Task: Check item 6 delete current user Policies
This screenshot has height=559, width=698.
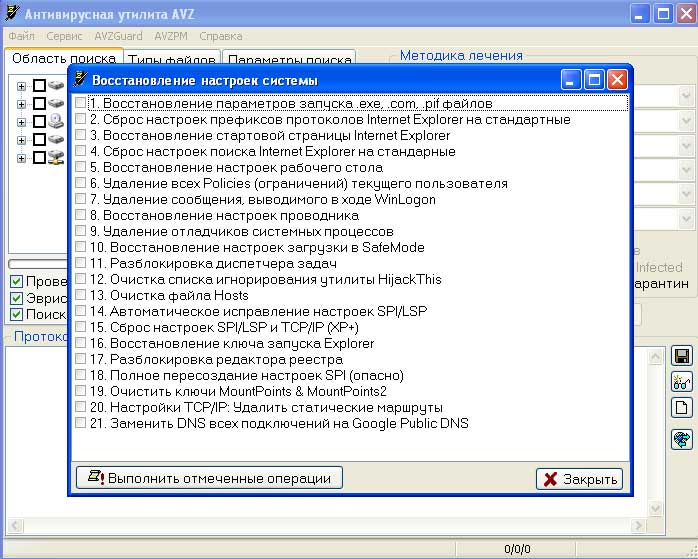Action: [81, 183]
